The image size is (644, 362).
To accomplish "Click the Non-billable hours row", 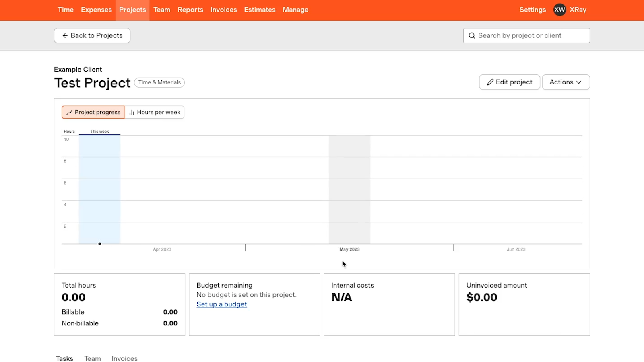I will tap(120, 323).
